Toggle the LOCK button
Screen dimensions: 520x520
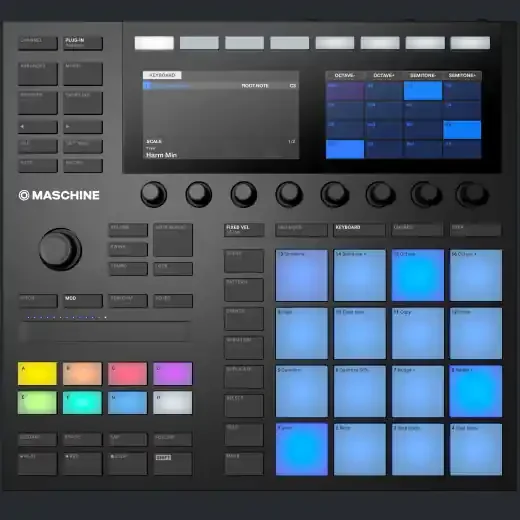pos(173,269)
